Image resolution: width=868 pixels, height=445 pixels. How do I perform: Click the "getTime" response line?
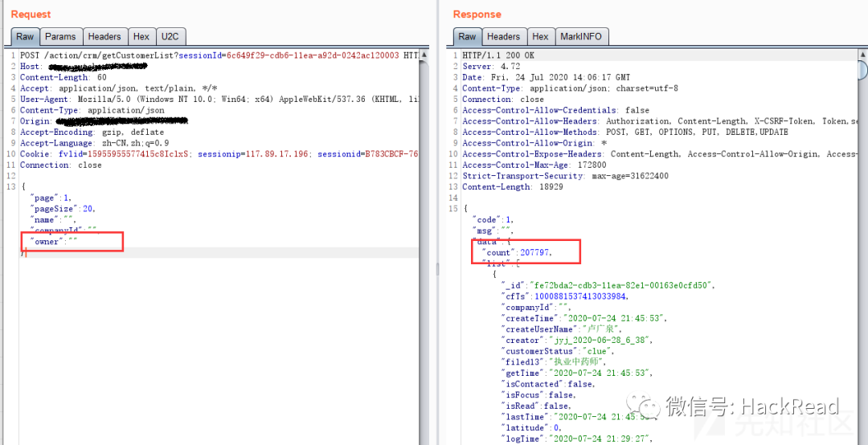click(x=577, y=373)
